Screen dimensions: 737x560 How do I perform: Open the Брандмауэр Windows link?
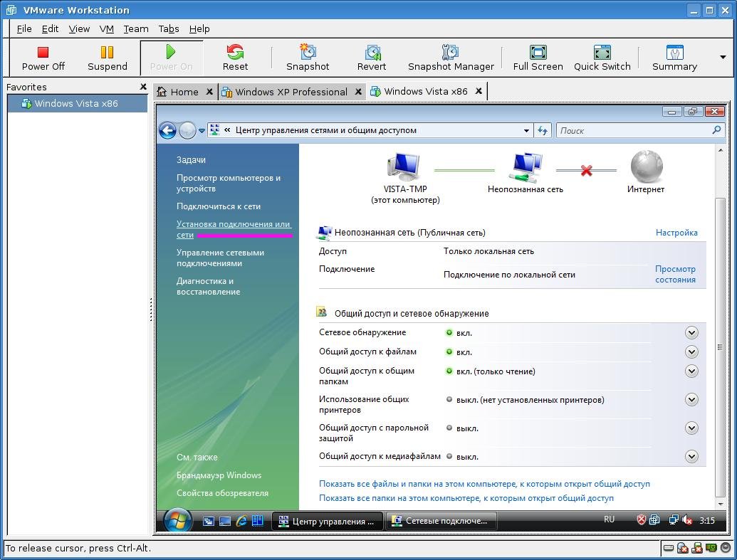pos(219,475)
